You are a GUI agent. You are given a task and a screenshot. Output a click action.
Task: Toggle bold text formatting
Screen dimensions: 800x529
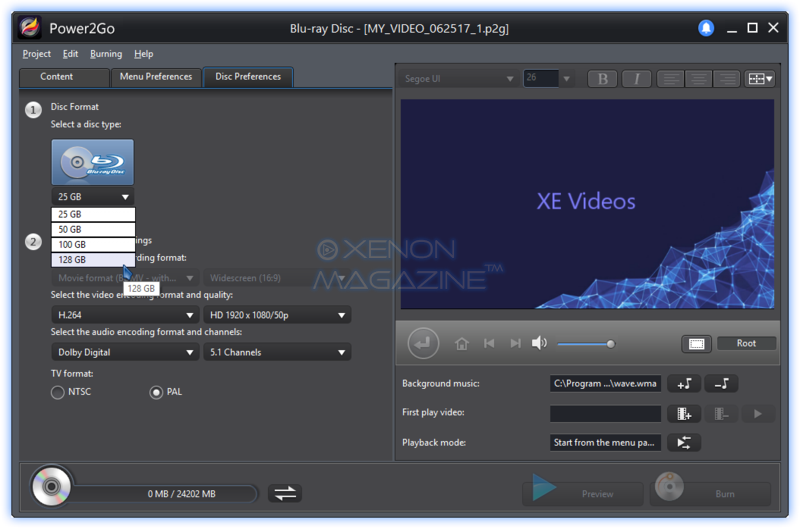(603, 79)
